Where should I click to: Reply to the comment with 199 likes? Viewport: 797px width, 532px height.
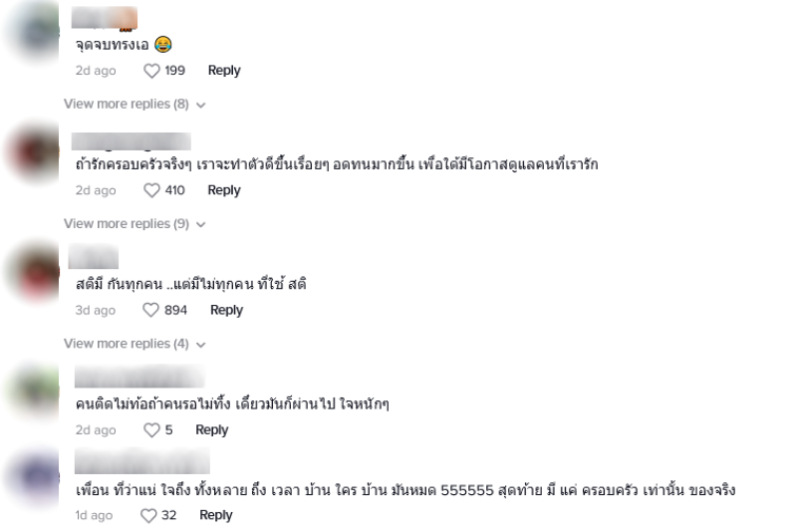point(224,71)
